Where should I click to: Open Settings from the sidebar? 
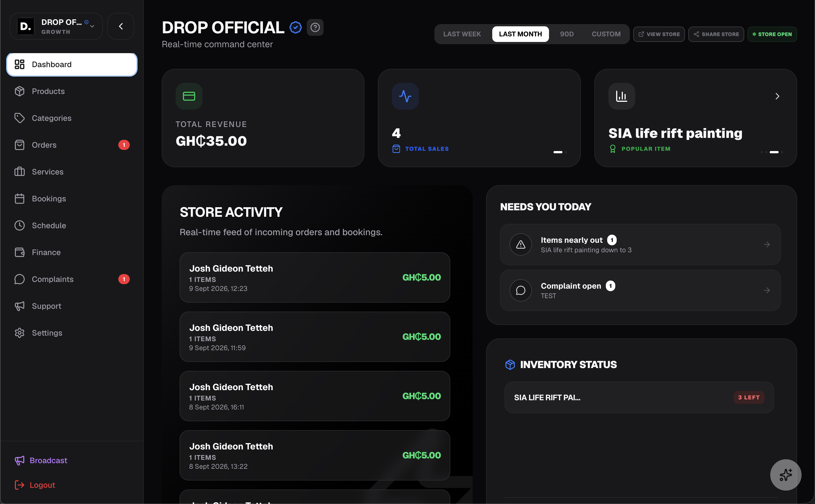(72, 333)
